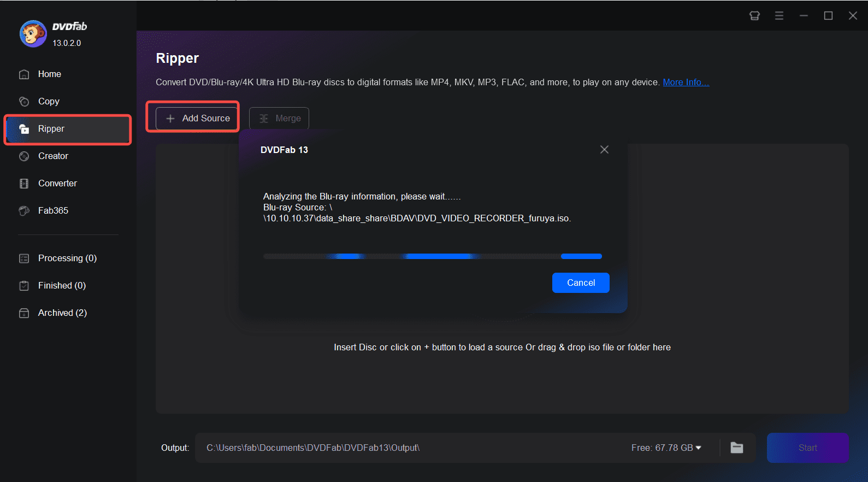Minimize the DVDFab window
The width and height of the screenshot is (868, 482).
point(804,16)
